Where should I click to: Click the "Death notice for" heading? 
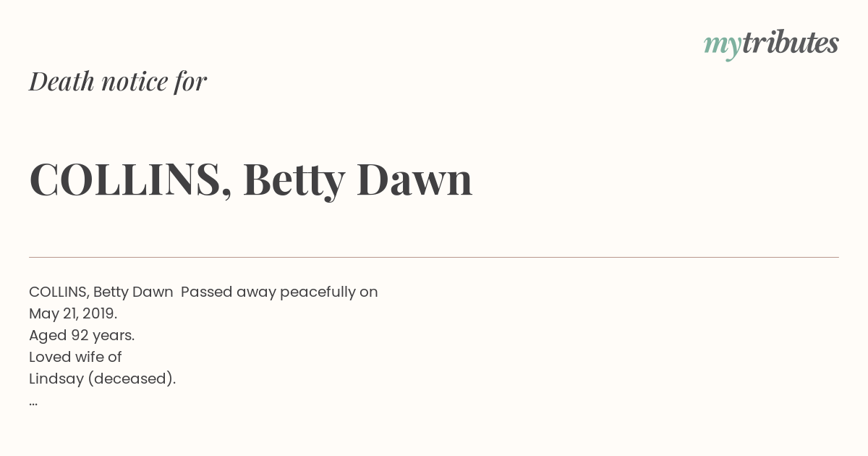tap(118, 81)
